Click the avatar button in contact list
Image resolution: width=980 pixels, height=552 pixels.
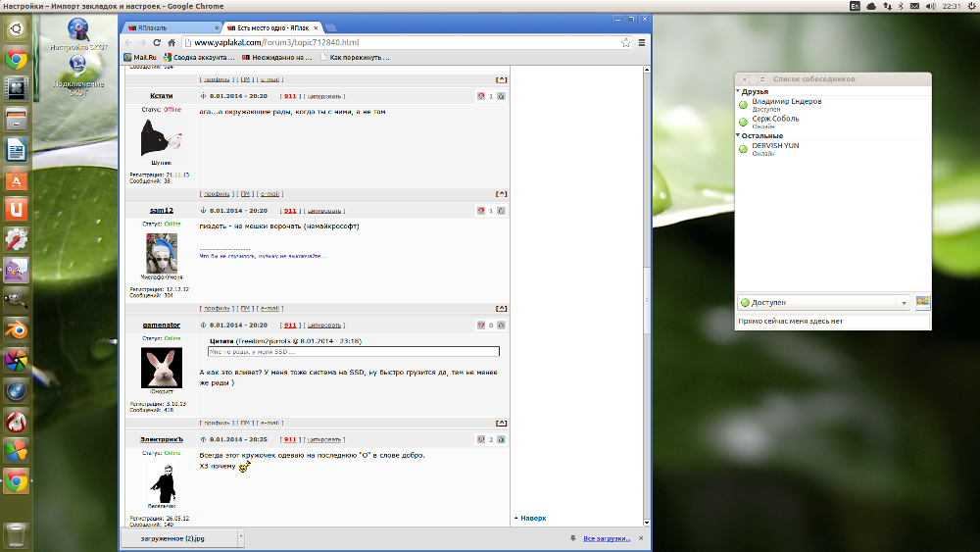pyautogui.click(x=922, y=303)
